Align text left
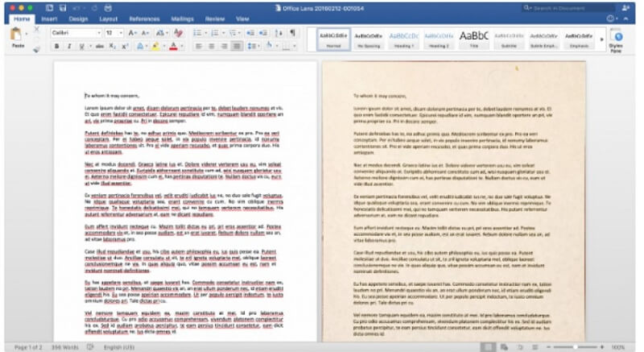The width and height of the screenshot is (644, 352). tap(198, 47)
